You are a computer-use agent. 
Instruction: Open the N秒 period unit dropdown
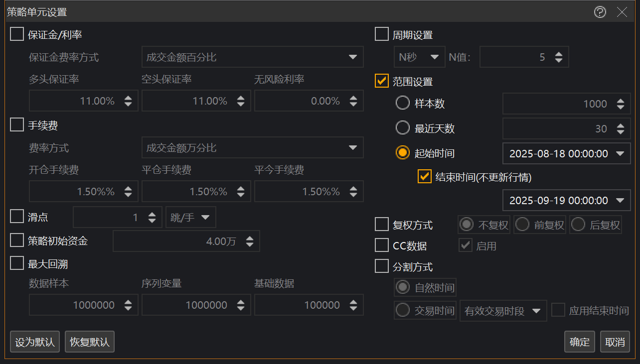click(419, 57)
